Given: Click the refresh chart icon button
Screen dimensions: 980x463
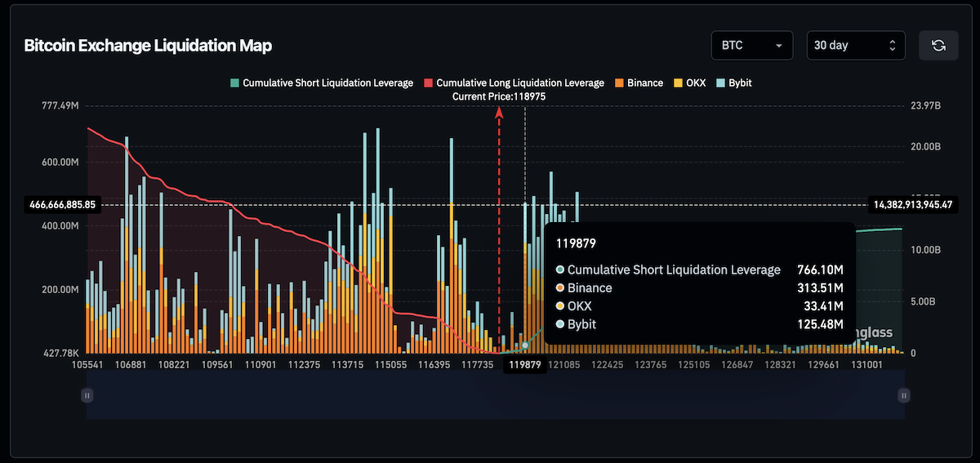Looking at the screenshot, I should pos(938,45).
